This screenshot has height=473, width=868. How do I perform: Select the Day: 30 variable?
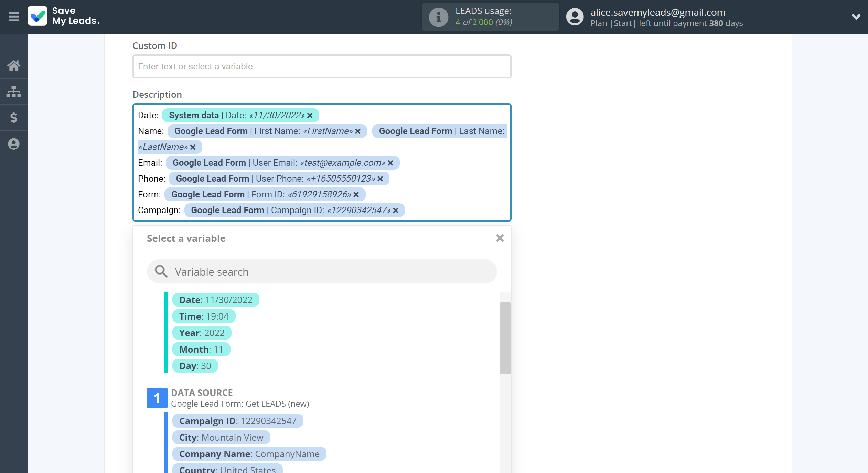(195, 366)
